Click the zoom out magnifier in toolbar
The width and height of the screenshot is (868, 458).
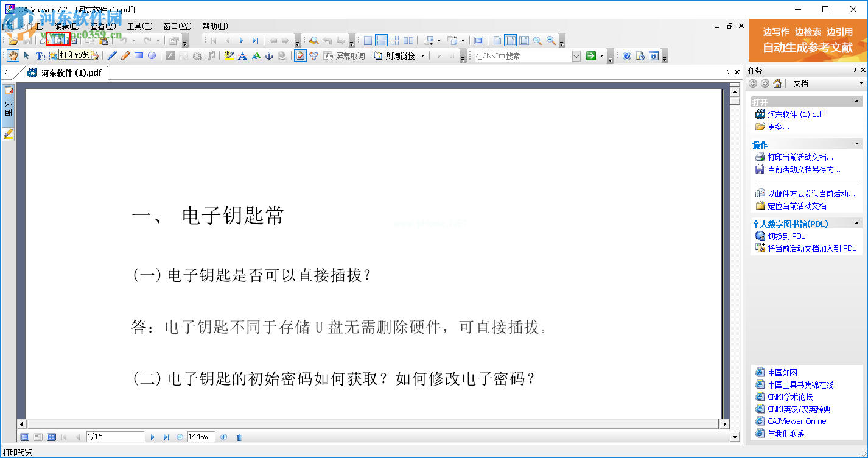pos(537,41)
